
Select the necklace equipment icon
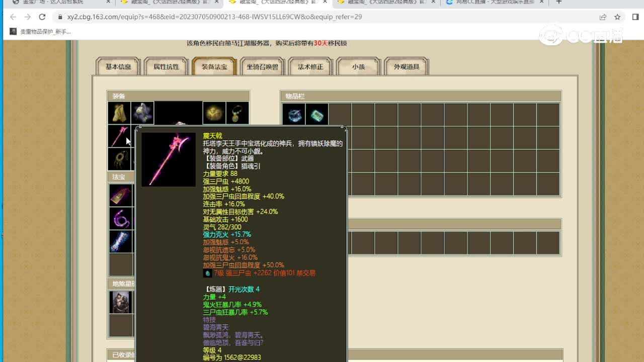[237, 113]
